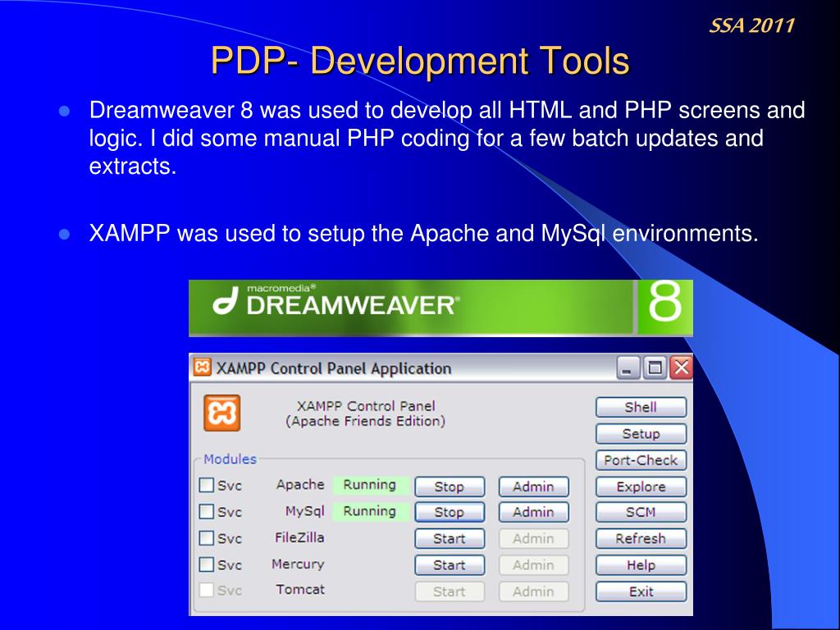Viewport: 840px width, 630px height.
Task: Click the large orange XAMPP logo
Action: pos(221,413)
